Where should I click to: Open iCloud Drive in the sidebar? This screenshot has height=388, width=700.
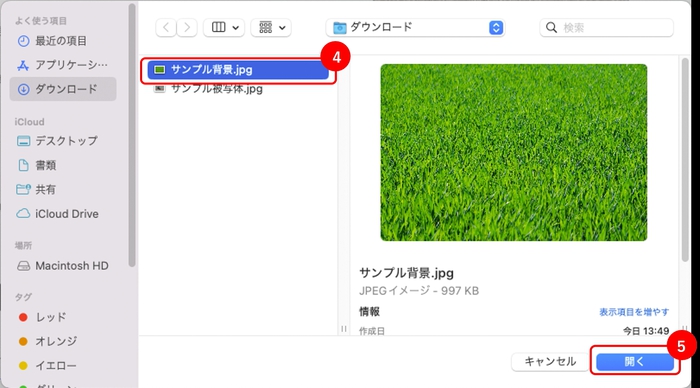coord(62,214)
